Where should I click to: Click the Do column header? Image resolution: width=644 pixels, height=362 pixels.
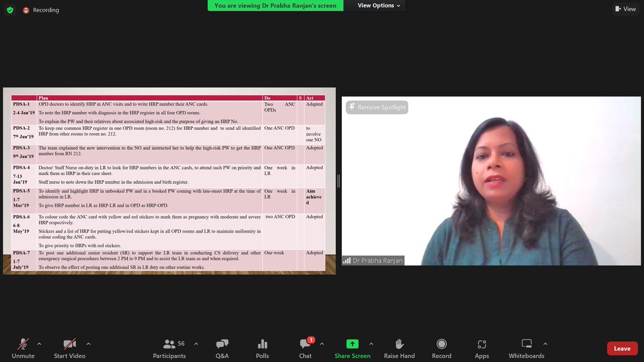coord(267,98)
